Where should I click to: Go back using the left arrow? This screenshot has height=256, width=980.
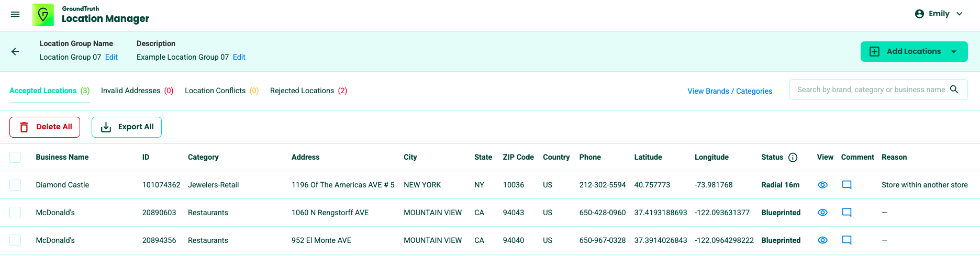click(15, 51)
